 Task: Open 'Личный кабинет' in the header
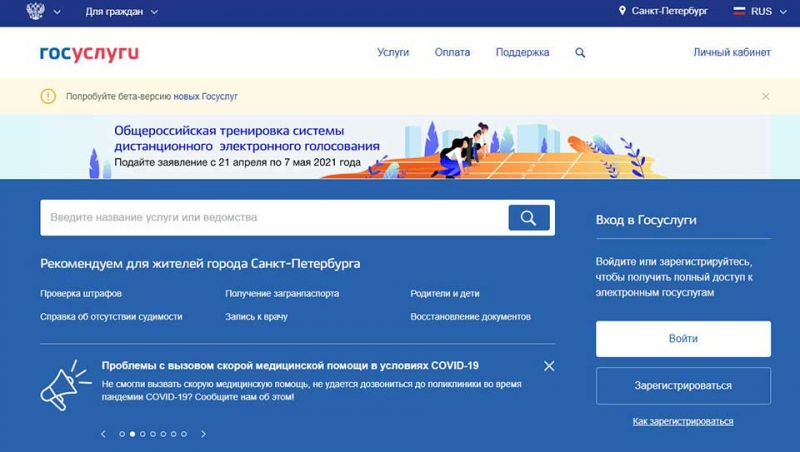(x=732, y=52)
